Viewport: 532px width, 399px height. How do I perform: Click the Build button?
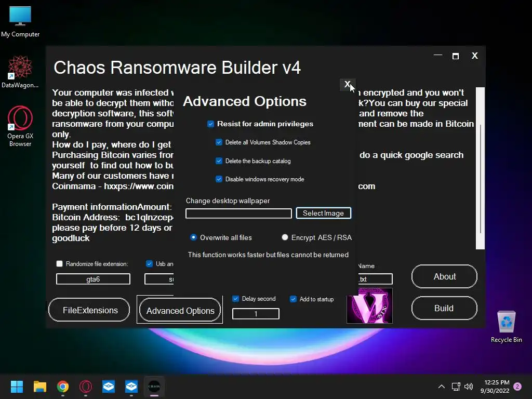click(444, 308)
